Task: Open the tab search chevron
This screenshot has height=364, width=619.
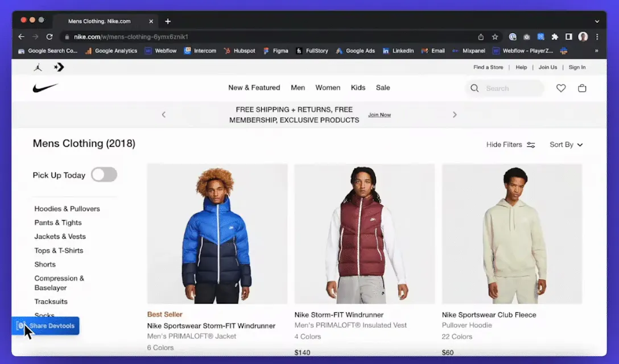Action: [x=597, y=21]
